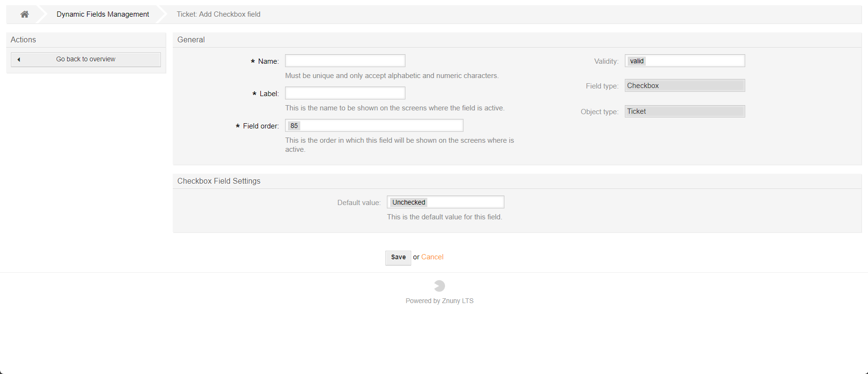Click inside the Label input field
Screen dimensions: 868x374
pos(345,93)
